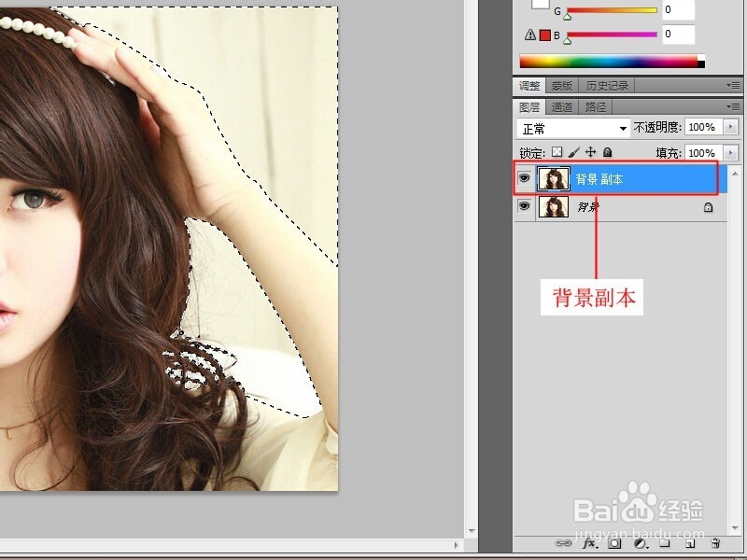Toggle lock image pixels brush icon
Viewport: 747px width, 560px height.
pos(573,152)
